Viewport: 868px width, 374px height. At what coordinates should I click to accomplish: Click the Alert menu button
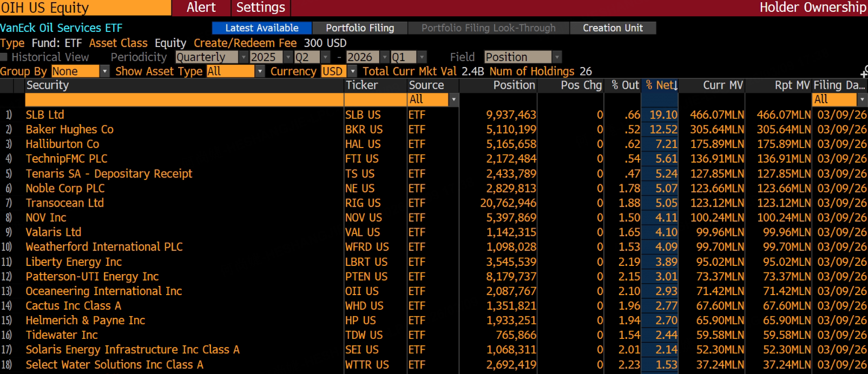pyautogui.click(x=201, y=8)
